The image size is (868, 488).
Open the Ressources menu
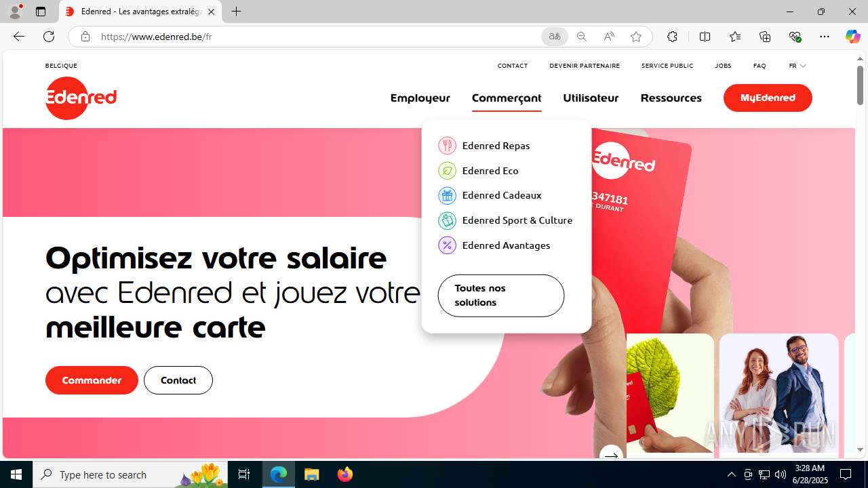coord(671,98)
